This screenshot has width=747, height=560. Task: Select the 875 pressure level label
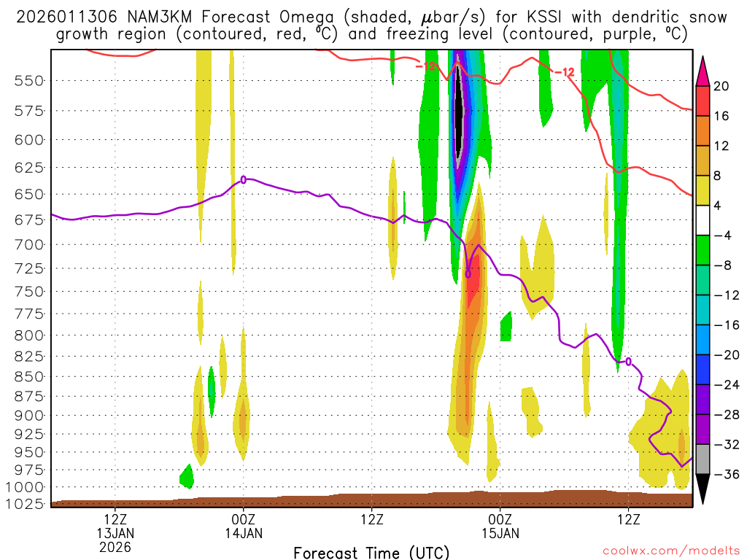[x=28, y=397]
